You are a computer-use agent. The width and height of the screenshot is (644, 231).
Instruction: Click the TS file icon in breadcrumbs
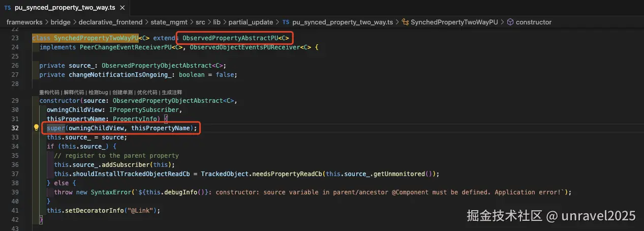coord(286,22)
